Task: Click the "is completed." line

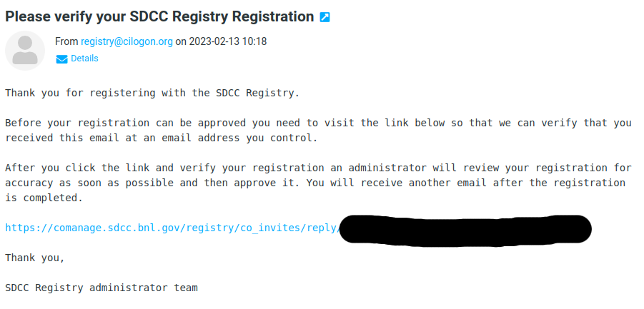Action: 44,198
